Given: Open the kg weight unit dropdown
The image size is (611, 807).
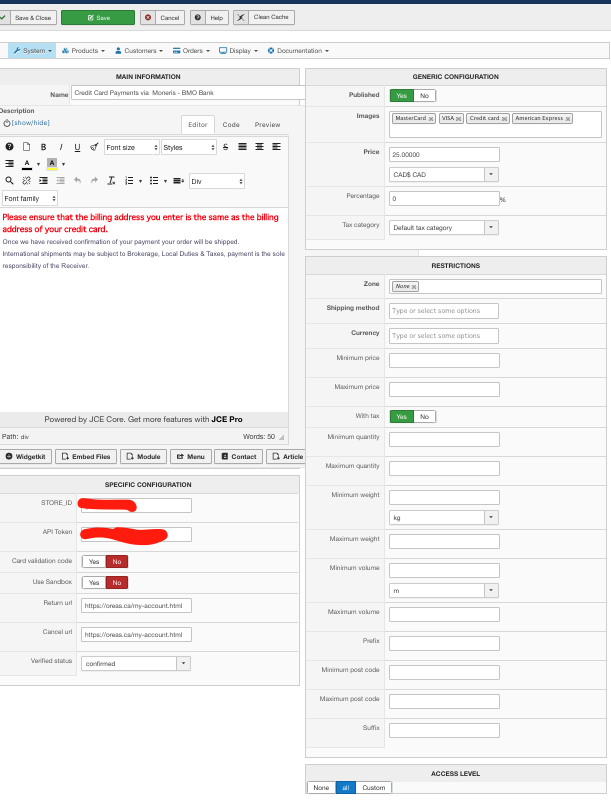Looking at the screenshot, I should click(444, 518).
